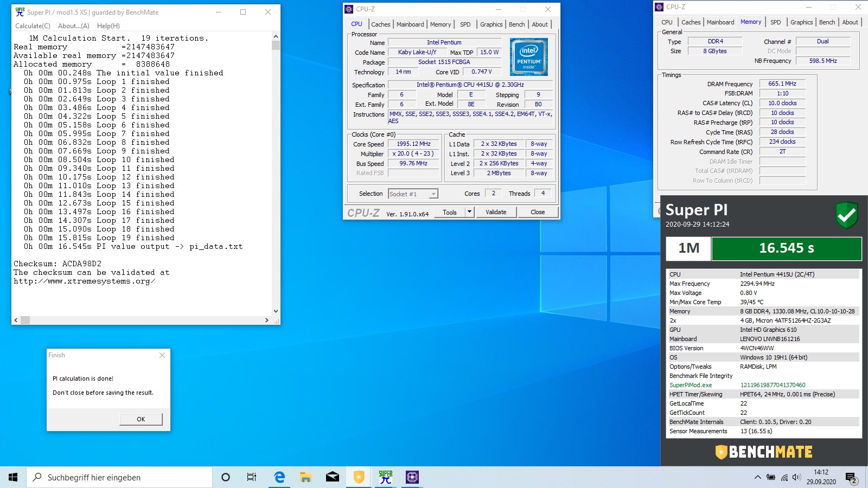Open File Explorer from the taskbar
The width and height of the screenshot is (868, 488).
(306, 477)
